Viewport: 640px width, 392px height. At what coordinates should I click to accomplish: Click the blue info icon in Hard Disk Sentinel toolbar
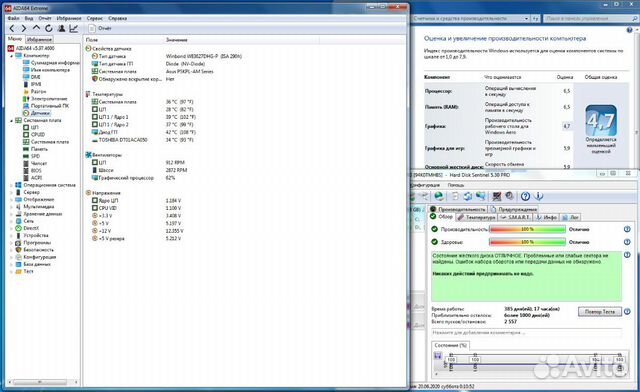tap(539, 196)
